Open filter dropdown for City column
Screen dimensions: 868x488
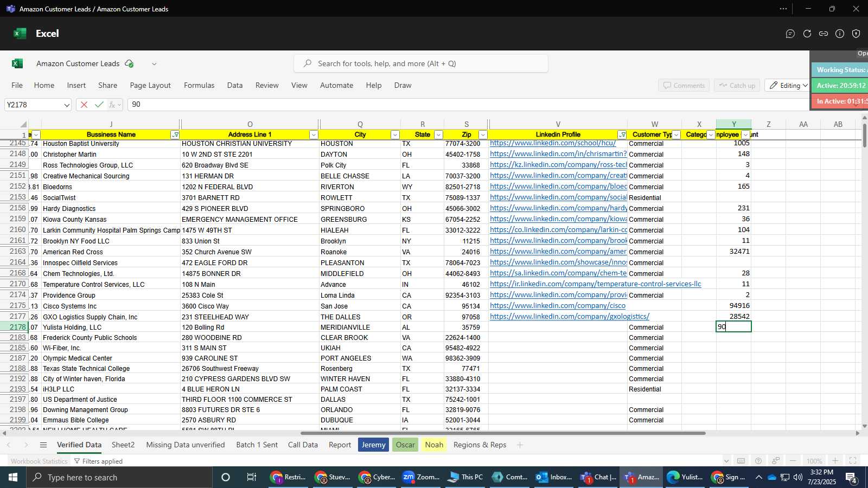pos(395,134)
